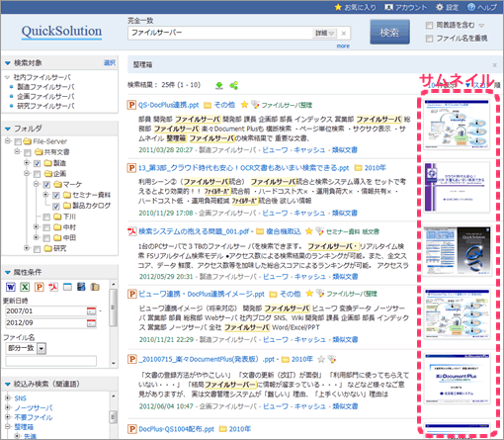This screenshot has width=504, height=440.
Task: Click the green download results icon
Action: click(x=219, y=85)
